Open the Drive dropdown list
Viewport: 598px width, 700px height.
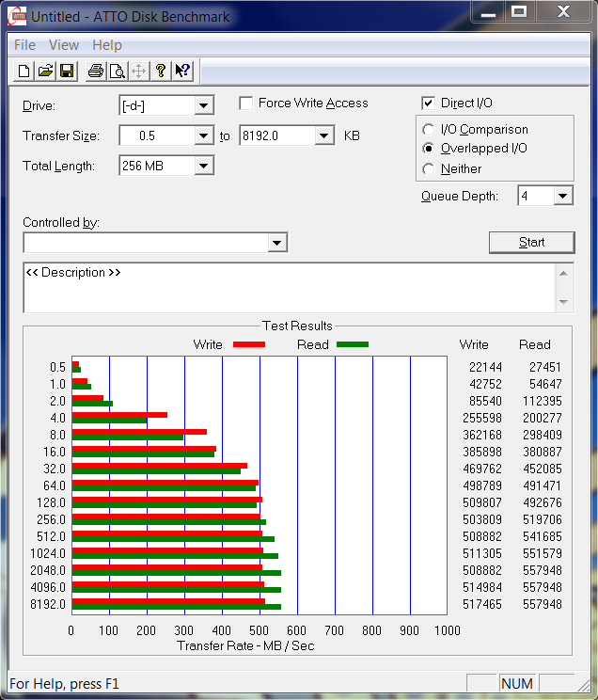tap(203, 106)
